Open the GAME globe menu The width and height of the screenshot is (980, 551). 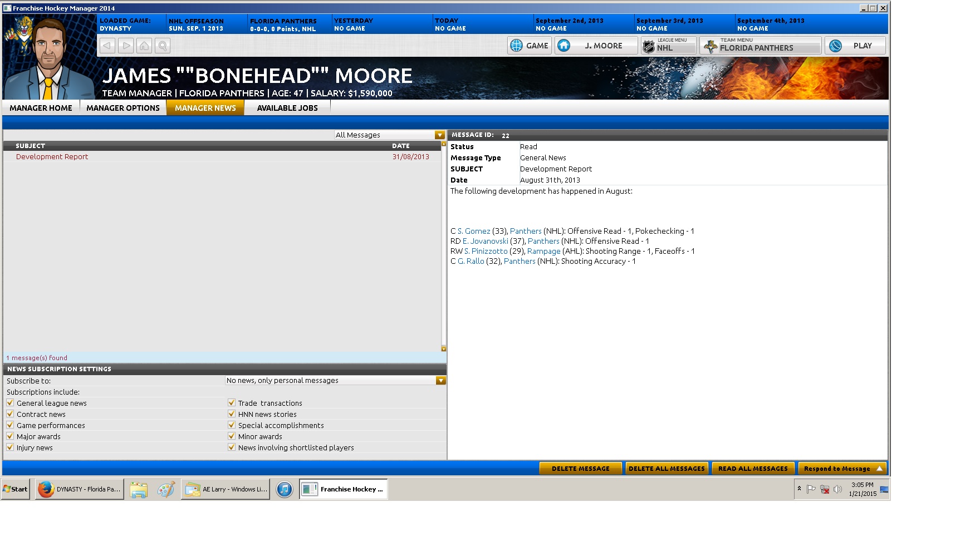[x=529, y=46]
